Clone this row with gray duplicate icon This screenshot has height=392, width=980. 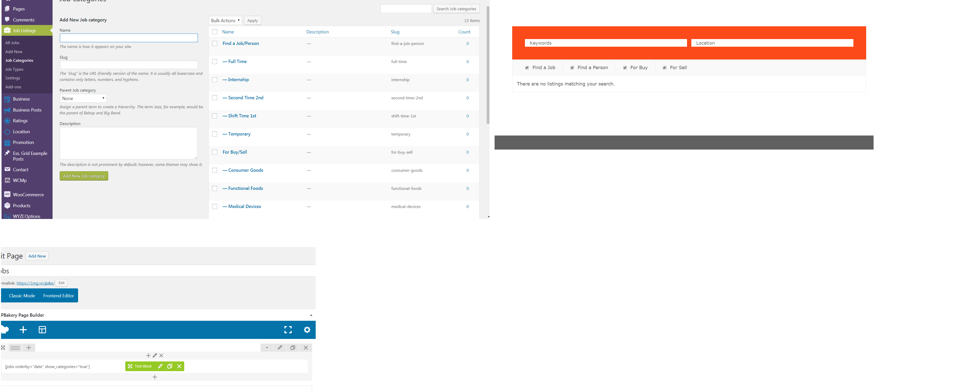[292, 348]
